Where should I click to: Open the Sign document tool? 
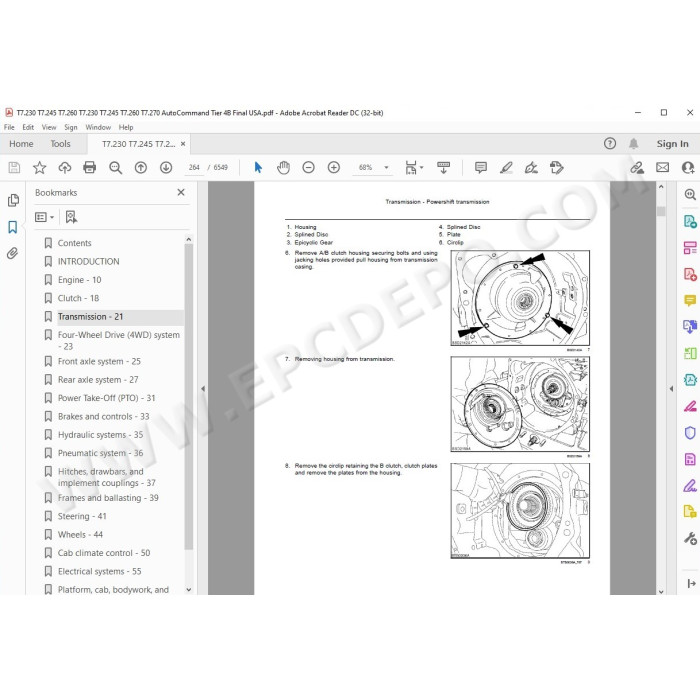tap(531, 167)
